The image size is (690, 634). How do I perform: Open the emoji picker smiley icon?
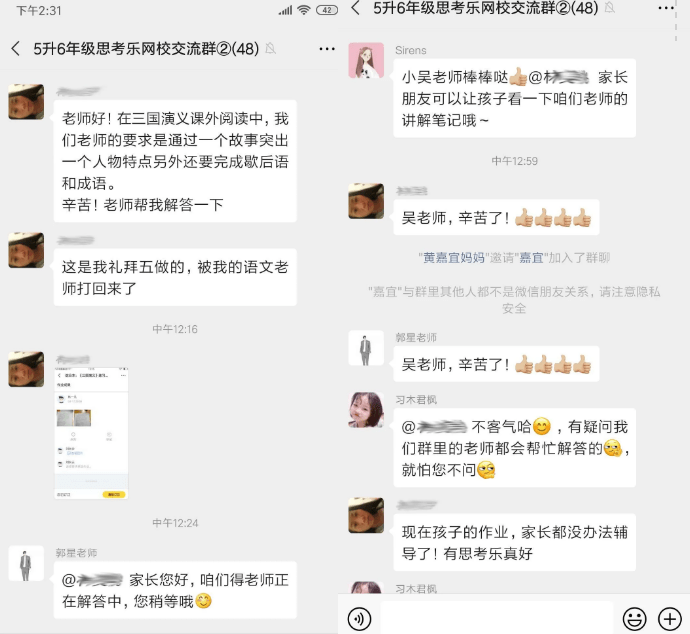(x=634, y=619)
